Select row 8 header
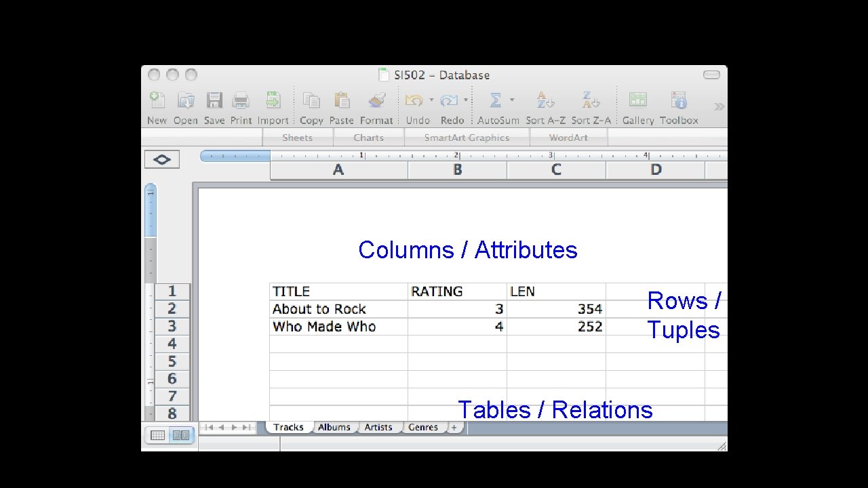The width and height of the screenshot is (868, 488). click(172, 413)
